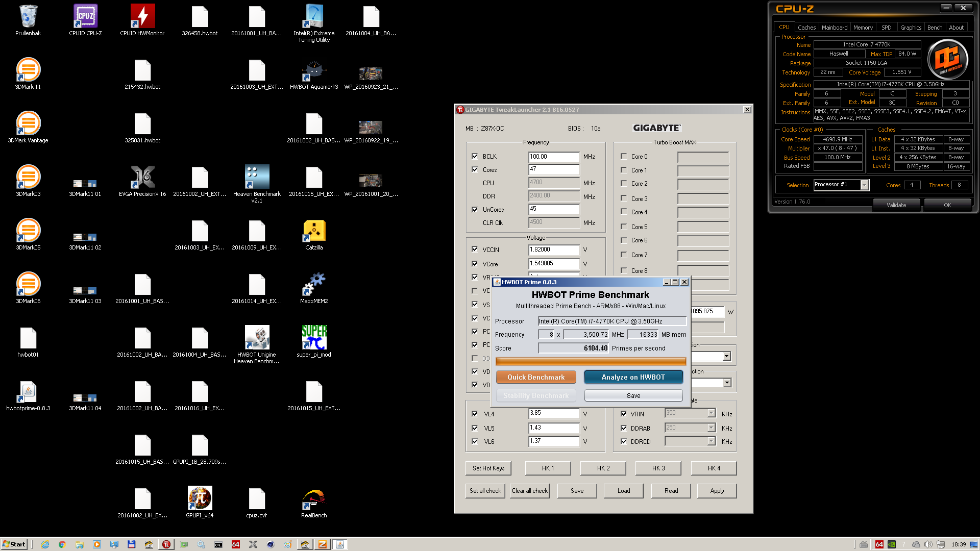This screenshot has height=551, width=980.
Task: Launch Heaven Benchmark v2.1 shortcut
Action: click(257, 184)
